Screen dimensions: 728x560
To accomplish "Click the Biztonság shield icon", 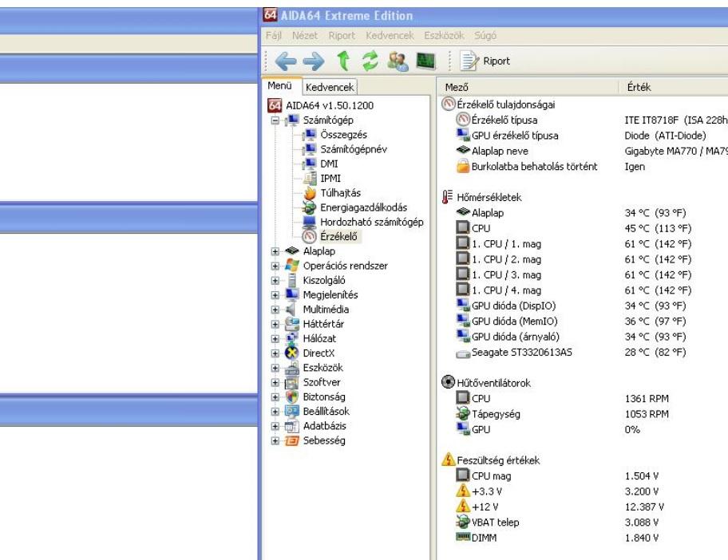I will tap(292, 397).
